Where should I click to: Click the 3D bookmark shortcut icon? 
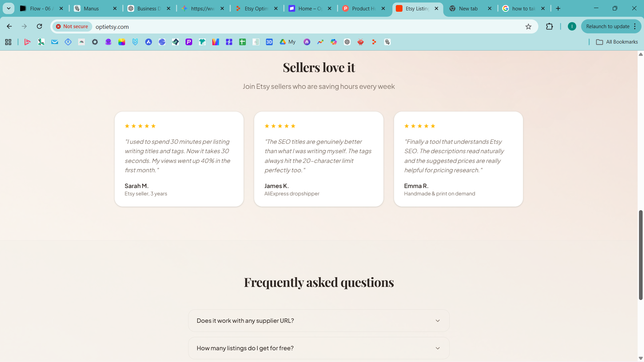click(x=269, y=42)
